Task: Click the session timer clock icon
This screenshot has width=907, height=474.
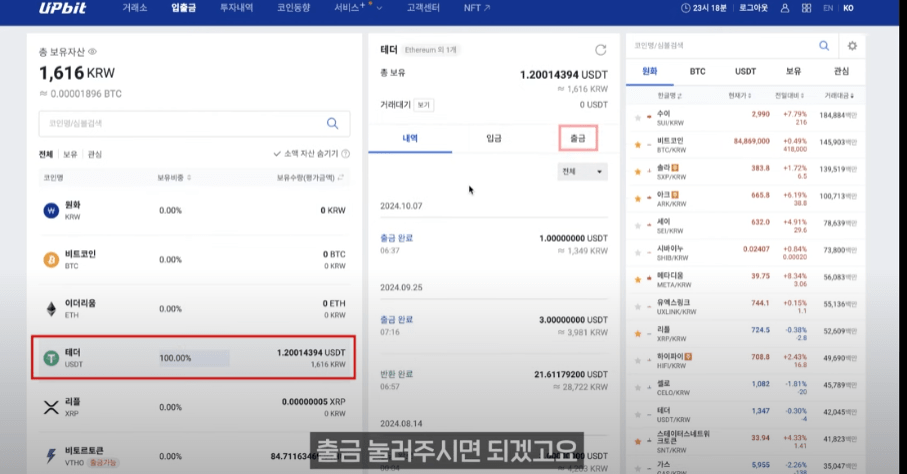Action: pos(685,8)
